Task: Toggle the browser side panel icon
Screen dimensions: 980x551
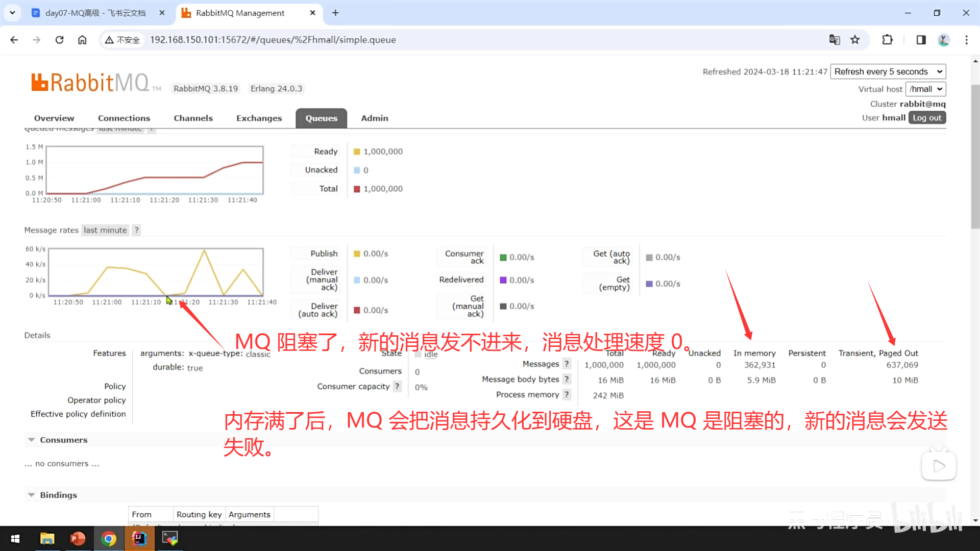Action: click(x=921, y=40)
